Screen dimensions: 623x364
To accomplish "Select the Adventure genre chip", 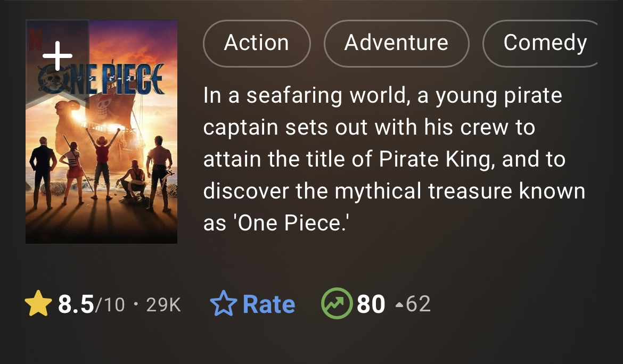I will coord(396,43).
